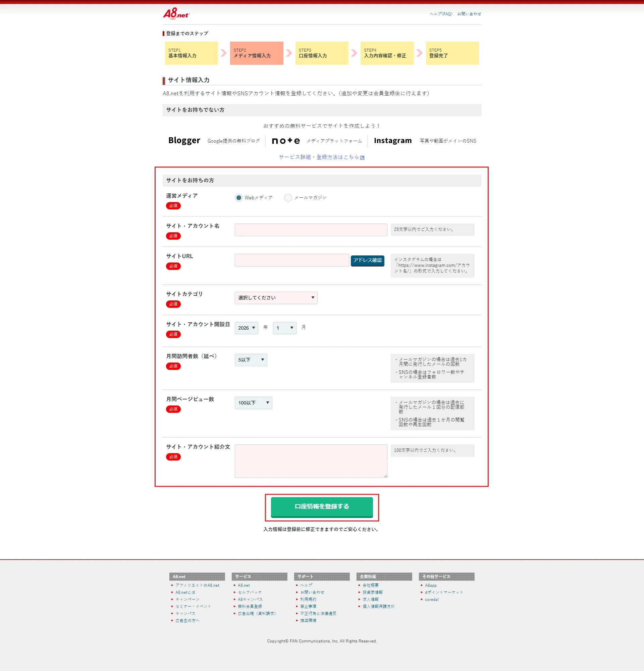644x671 pixels.
Task: Click the green 口座情報を登録する button
Action: [x=322, y=507]
